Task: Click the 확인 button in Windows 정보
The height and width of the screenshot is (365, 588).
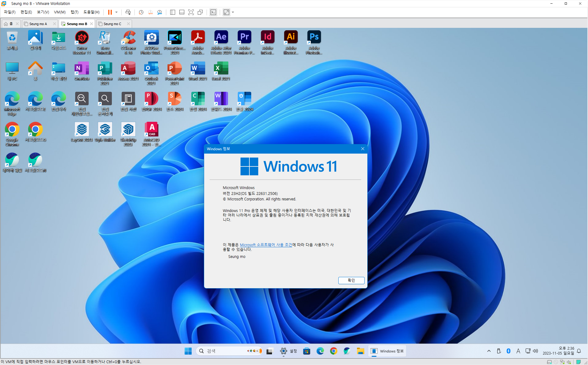Action: click(x=351, y=280)
